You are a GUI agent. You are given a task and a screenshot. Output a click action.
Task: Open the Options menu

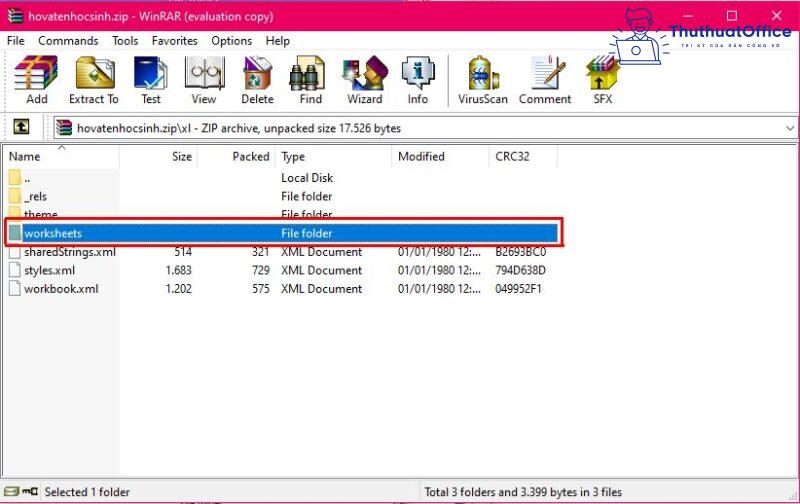pos(232,41)
